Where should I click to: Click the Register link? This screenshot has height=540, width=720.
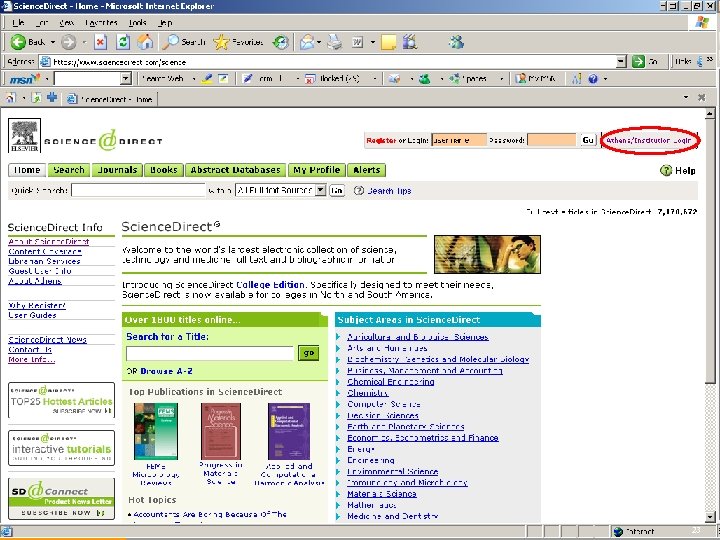pos(381,141)
